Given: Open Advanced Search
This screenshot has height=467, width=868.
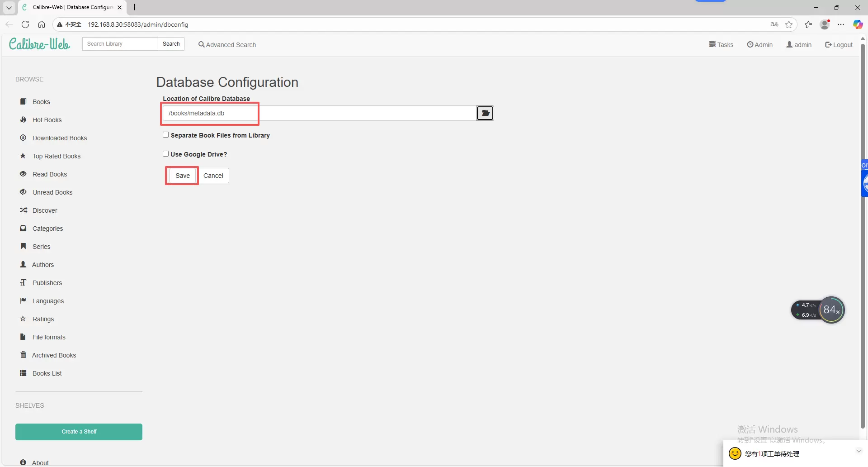Looking at the screenshot, I should (227, 45).
